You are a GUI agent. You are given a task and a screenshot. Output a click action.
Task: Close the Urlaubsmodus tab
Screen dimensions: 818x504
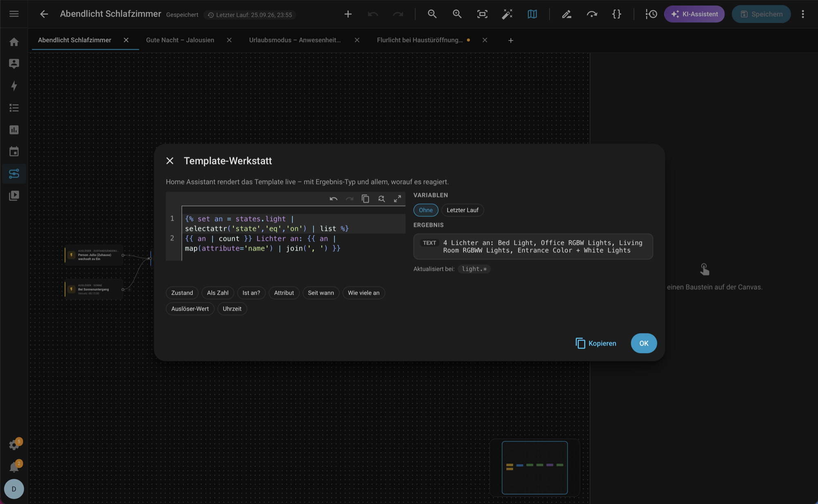pos(357,40)
